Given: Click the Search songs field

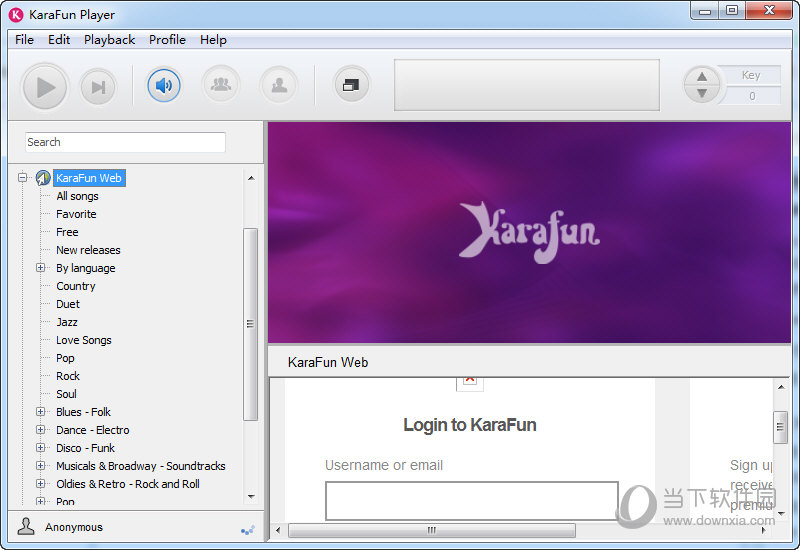Looking at the screenshot, I should (126, 142).
